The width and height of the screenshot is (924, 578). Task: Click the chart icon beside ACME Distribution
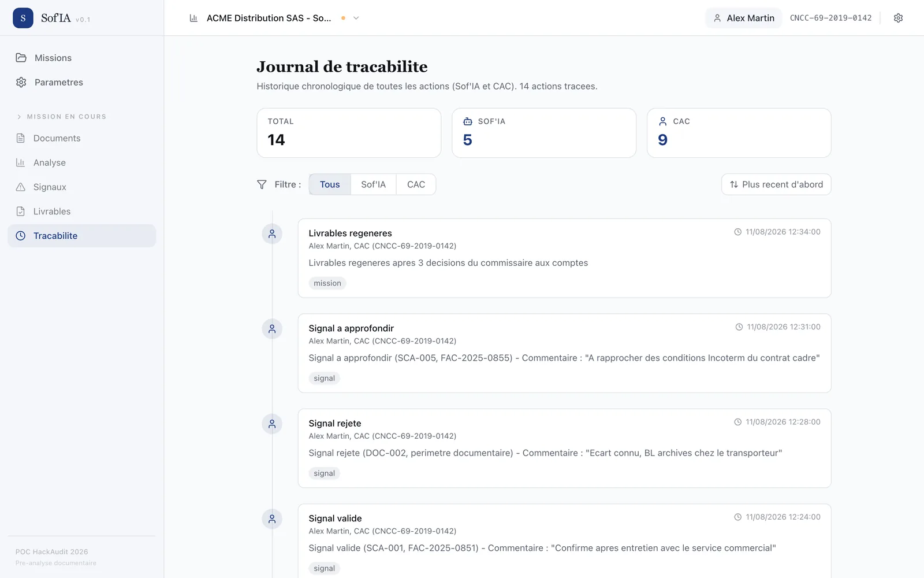[x=193, y=18]
